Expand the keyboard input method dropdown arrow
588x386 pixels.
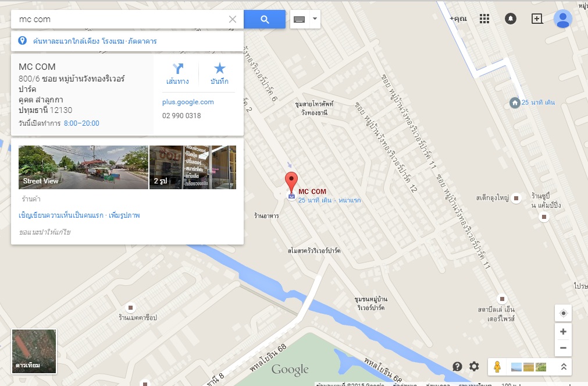(315, 19)
